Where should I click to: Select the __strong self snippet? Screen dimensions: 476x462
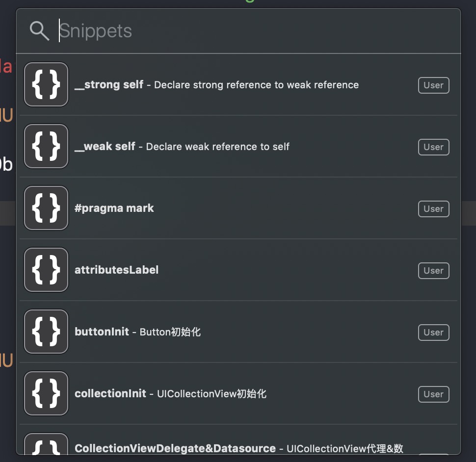click(216, 85)
